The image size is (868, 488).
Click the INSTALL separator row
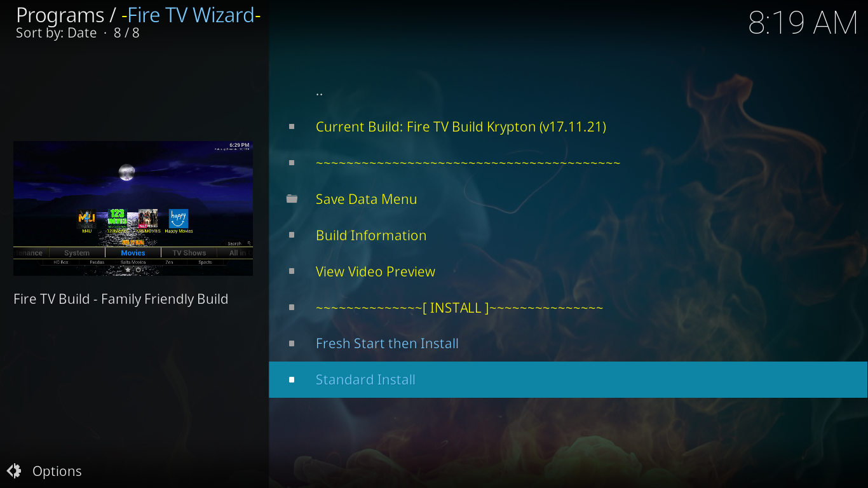(x=568, y=308)
